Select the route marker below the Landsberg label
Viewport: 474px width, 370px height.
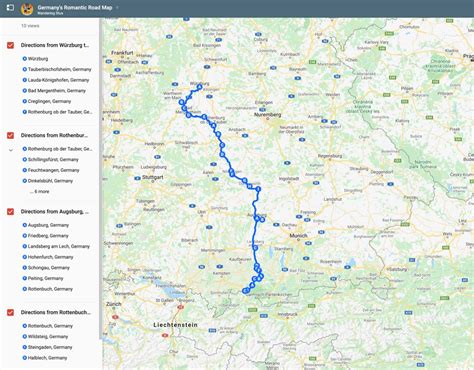tap(255, 248)
